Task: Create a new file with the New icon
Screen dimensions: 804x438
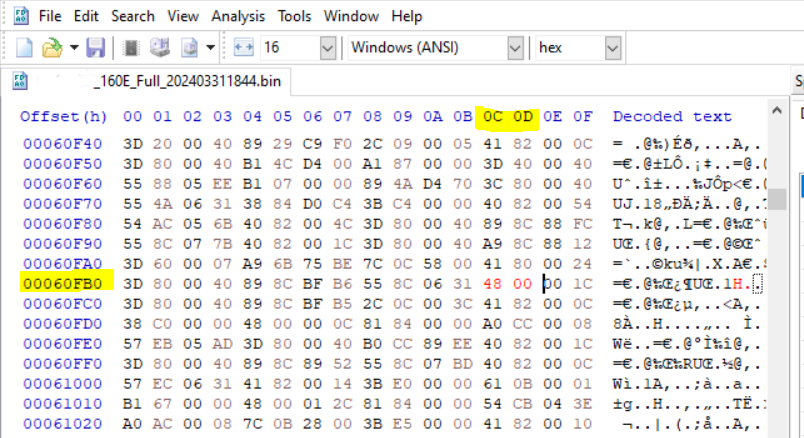Action: click(x=24, y=48)
